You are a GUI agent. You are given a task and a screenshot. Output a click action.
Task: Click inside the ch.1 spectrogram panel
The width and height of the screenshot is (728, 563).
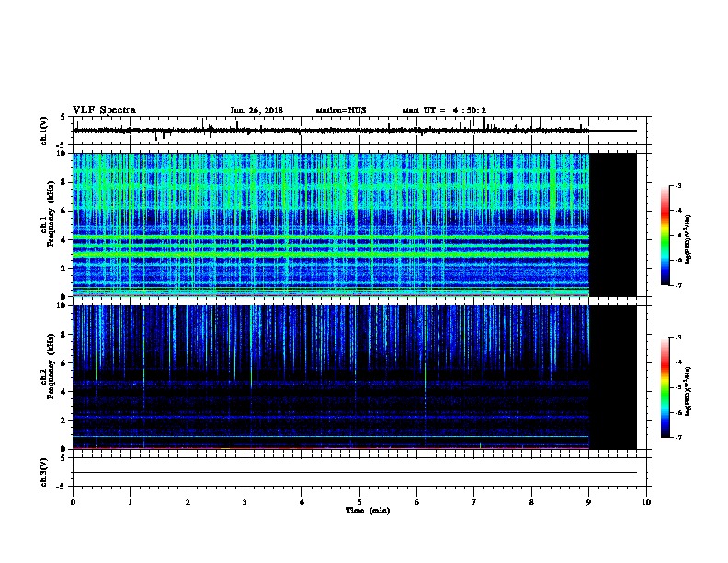pos(331,224)
